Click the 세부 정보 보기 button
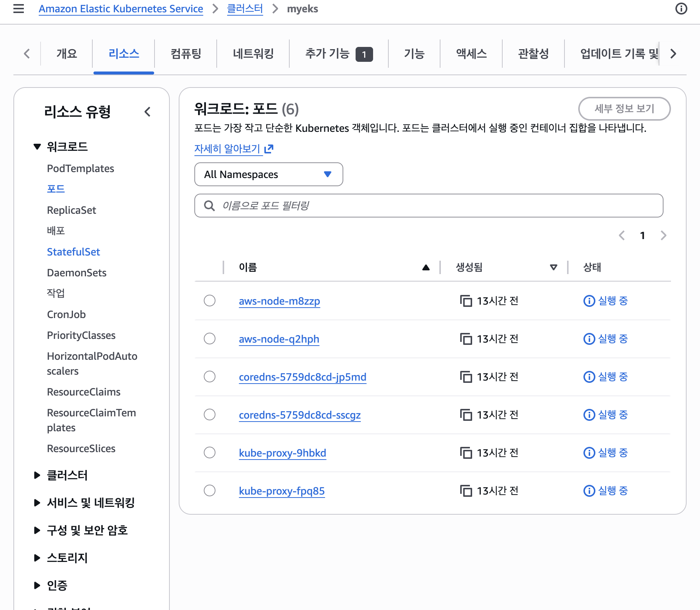The width and height of the screenshot is (700, 610). pos(624,109)
